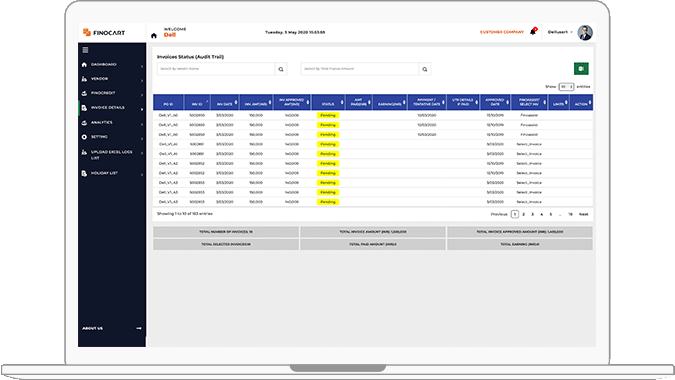Click Total Paid Amount box
Viewport: 675px width, 380px height.
pos(373,244)
